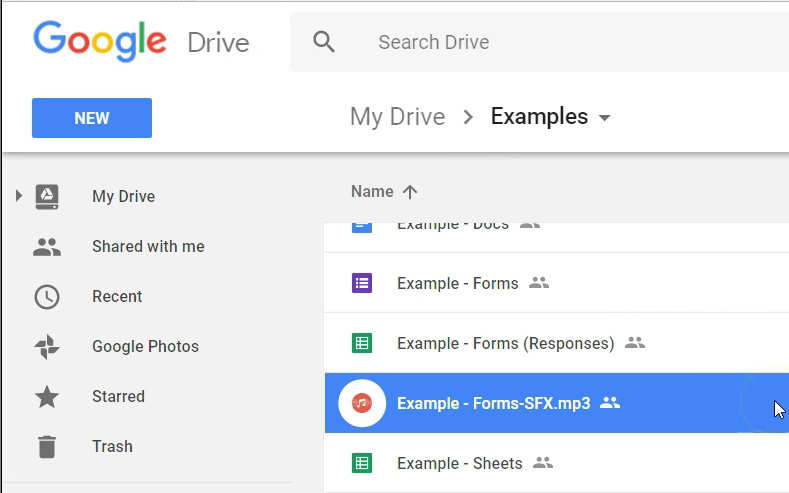
Task: Open My Drive from the sidebar label
Action: (123, 196)
